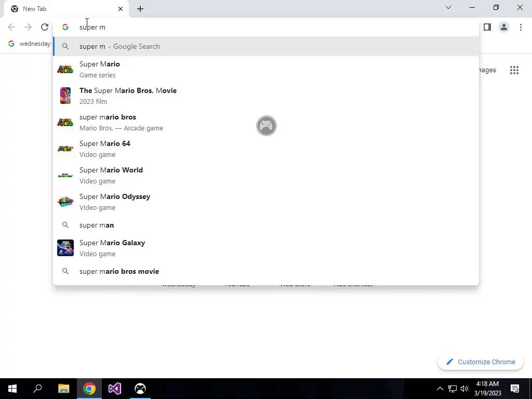The width and height of the screenshot is (532, 399).
Task: Open the profile avatar menu
Action: point(504,27)
